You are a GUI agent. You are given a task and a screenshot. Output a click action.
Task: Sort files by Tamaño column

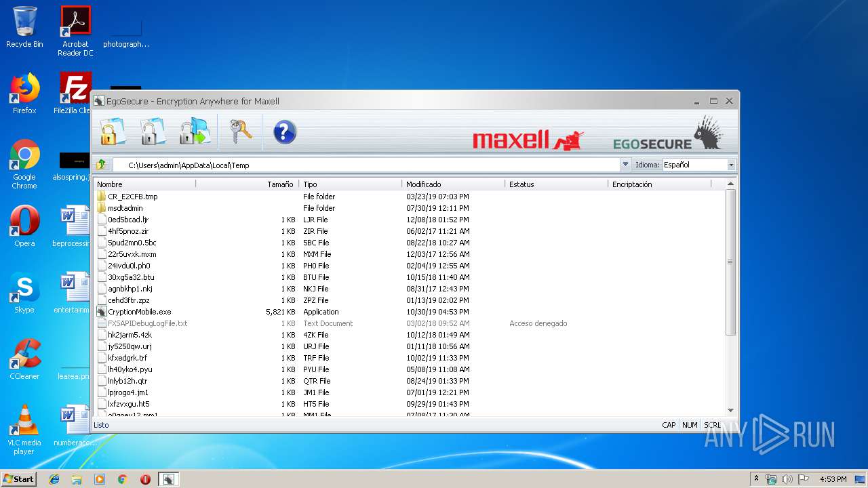pyautogui.click(x=248, y=184)
